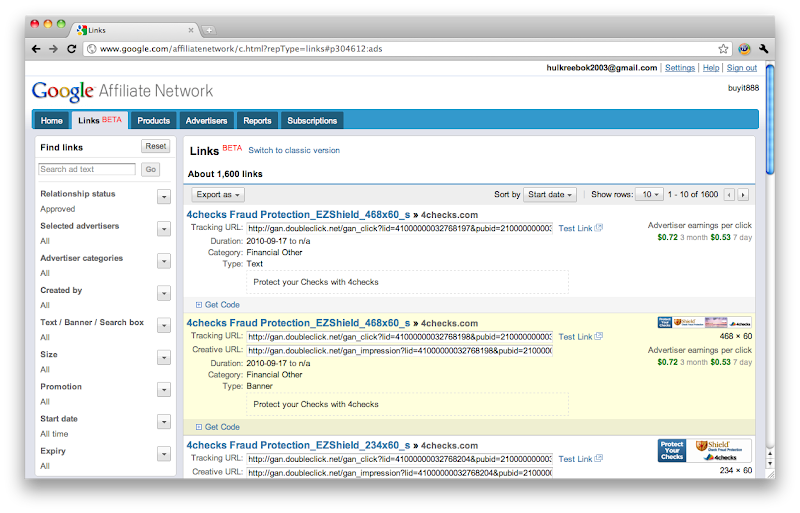Open the Products tab

154,120
